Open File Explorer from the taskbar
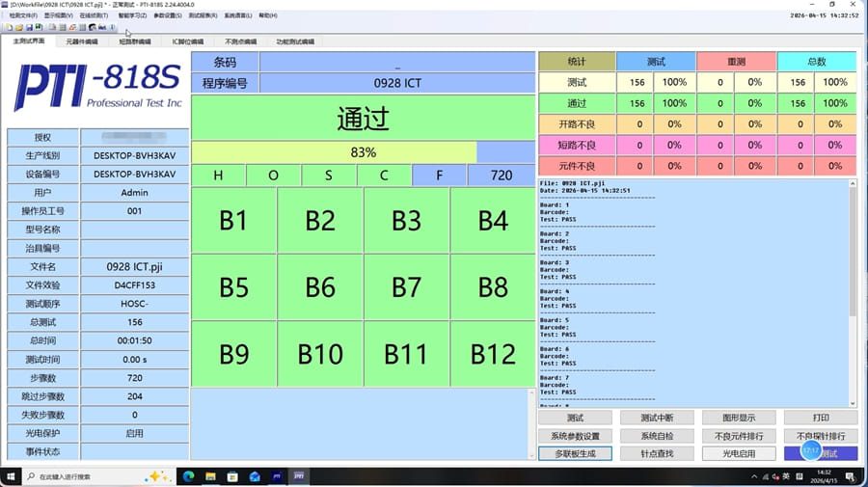This screenshot has width=868, height=487. (x=210, y=476)
